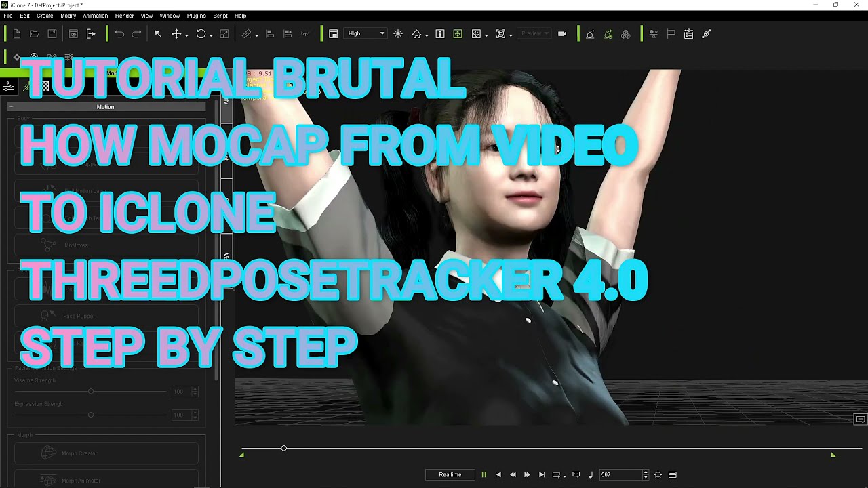
Task: Open the Edit menu
Action: 25,16
